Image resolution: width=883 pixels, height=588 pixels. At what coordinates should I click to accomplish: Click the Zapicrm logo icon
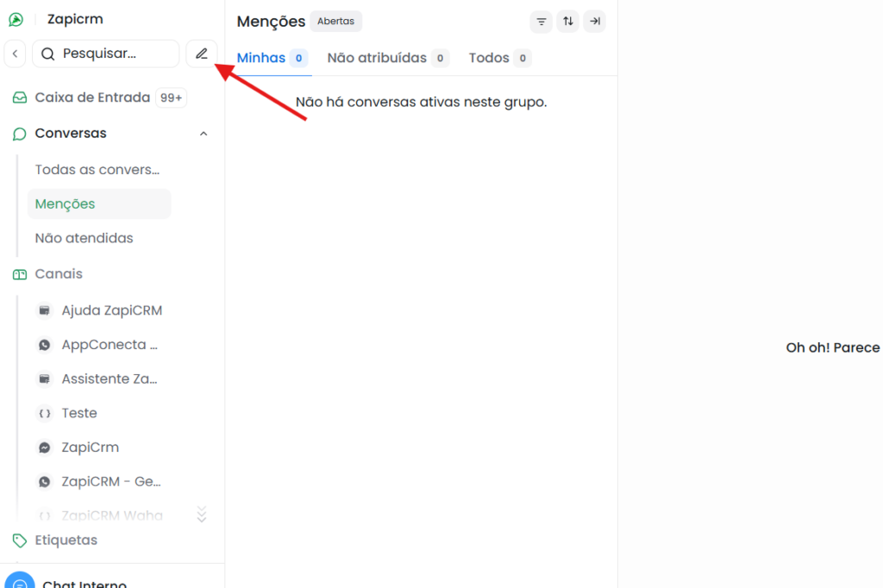(x=16, y=20)
